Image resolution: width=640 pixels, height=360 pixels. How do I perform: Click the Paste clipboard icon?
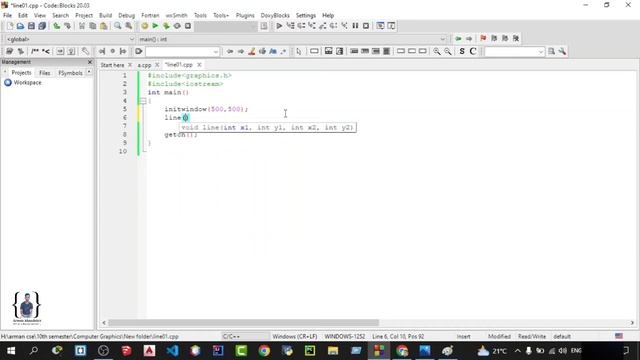(x=104, y=26)
